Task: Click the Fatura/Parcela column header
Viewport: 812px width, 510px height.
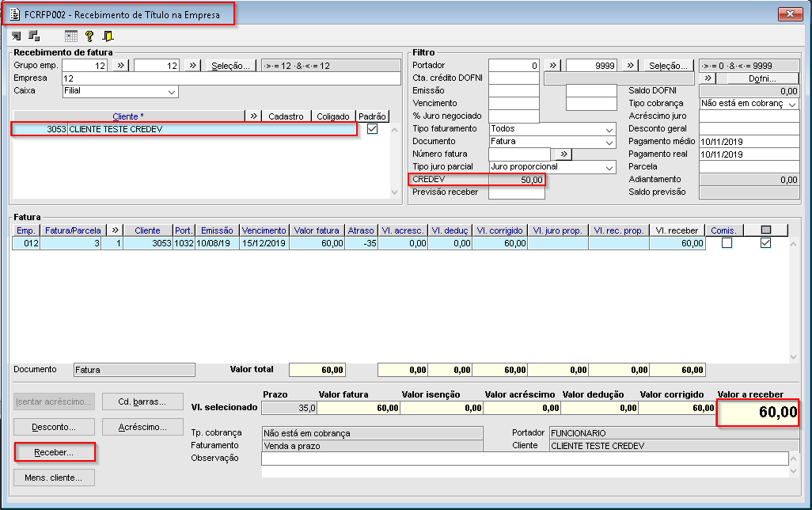Action: (x=73, y=230)
